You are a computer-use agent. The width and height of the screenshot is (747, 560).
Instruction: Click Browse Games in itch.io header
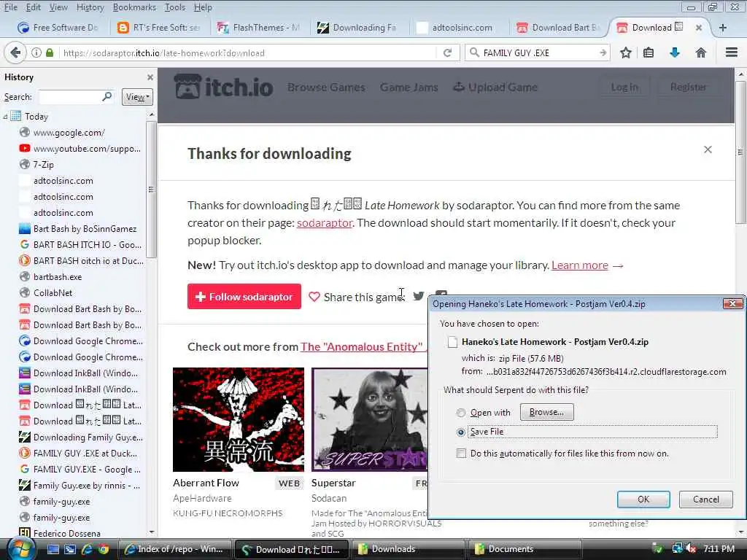click(x=326, y=87)
